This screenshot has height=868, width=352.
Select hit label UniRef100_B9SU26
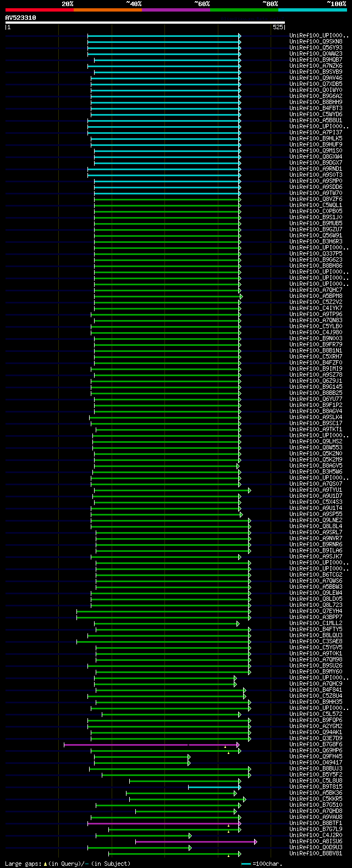click(x=316, y=665)
